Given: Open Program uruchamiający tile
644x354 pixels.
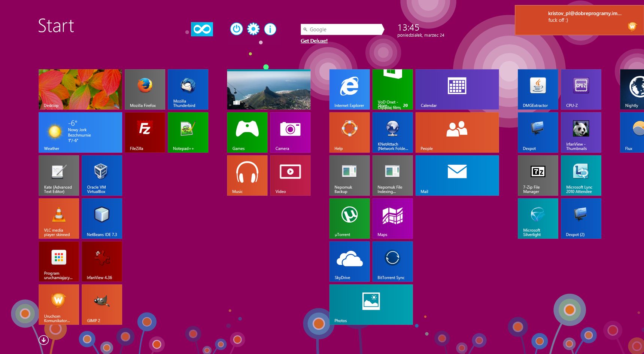Looking at the screenshot, I should tap(59, 262).
